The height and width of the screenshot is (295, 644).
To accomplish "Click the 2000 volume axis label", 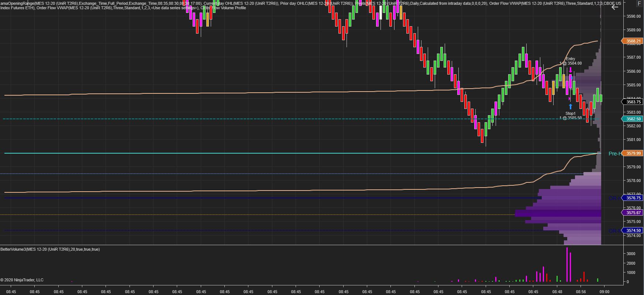I will pos(630,263).
